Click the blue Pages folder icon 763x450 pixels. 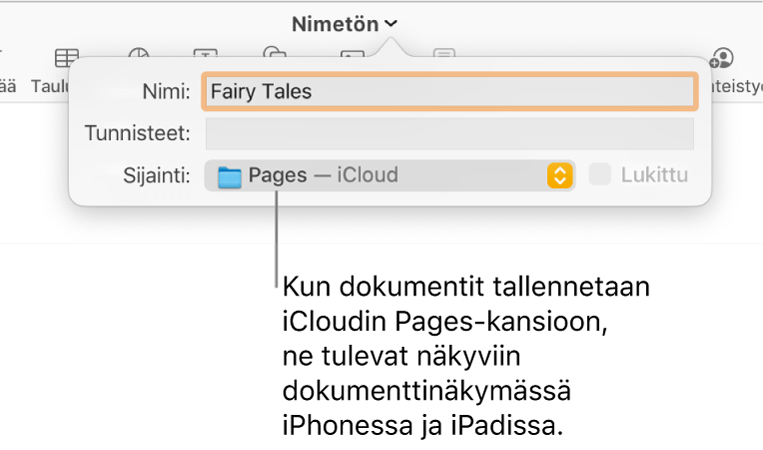(x=229, y=177)
